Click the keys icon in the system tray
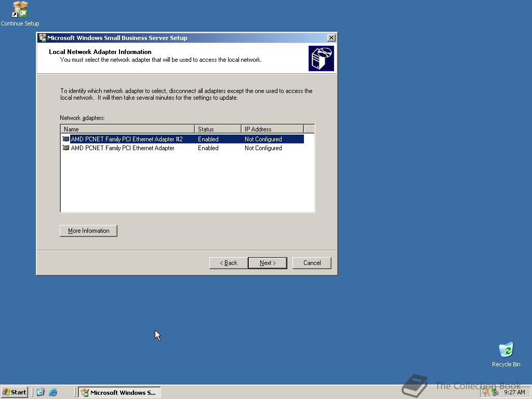This screenshot has height=399, width=532. [486, 392]
